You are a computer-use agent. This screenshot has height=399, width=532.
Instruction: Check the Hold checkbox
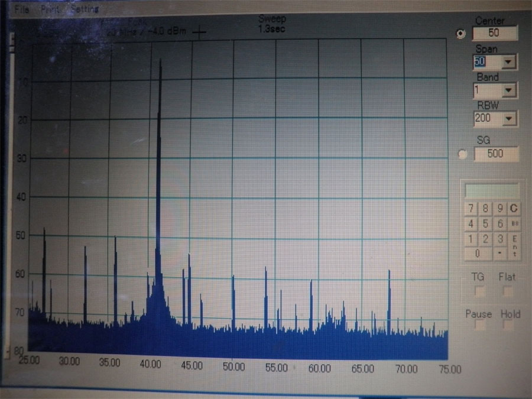click(508, 326)
